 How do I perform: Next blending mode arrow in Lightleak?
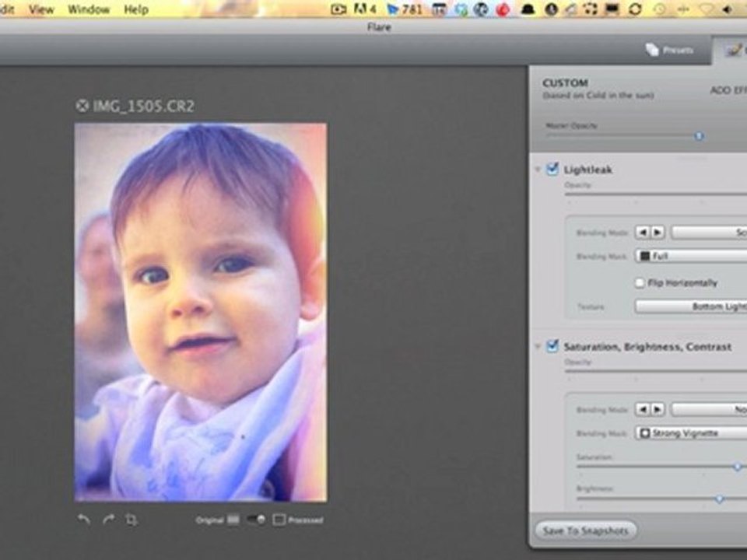(x=658, y=233)
